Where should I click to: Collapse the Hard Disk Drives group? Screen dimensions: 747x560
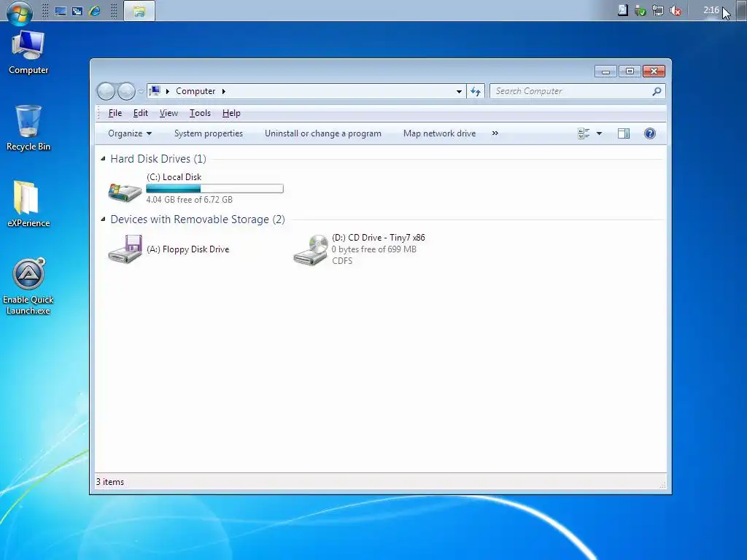pyautogui.click(x=103, y=158)
